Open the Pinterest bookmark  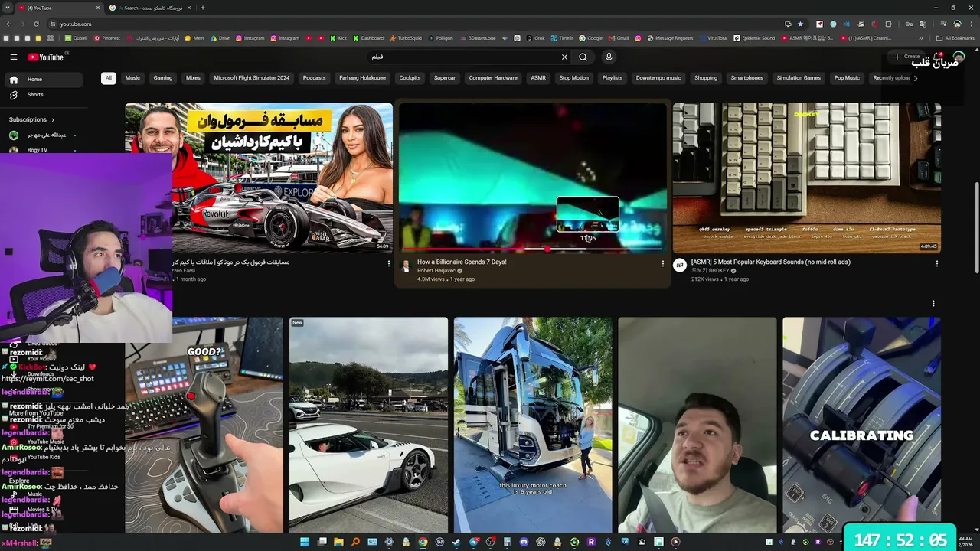tap(106, 38)
